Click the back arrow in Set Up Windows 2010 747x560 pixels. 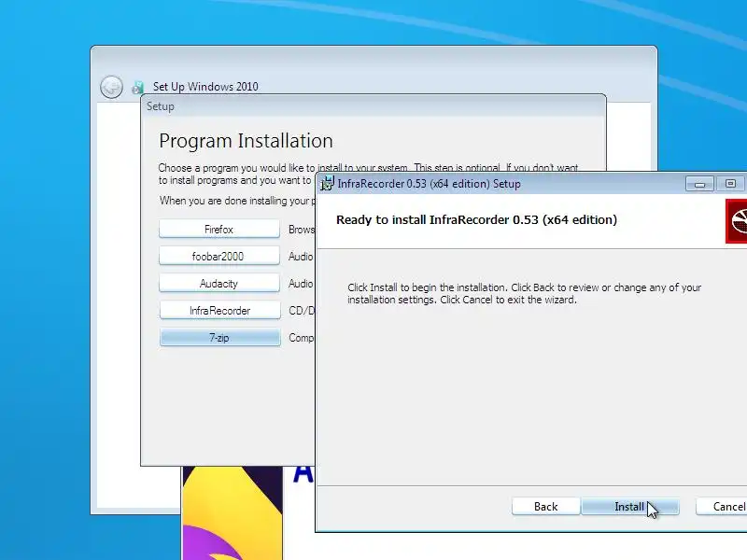[111, 87]
